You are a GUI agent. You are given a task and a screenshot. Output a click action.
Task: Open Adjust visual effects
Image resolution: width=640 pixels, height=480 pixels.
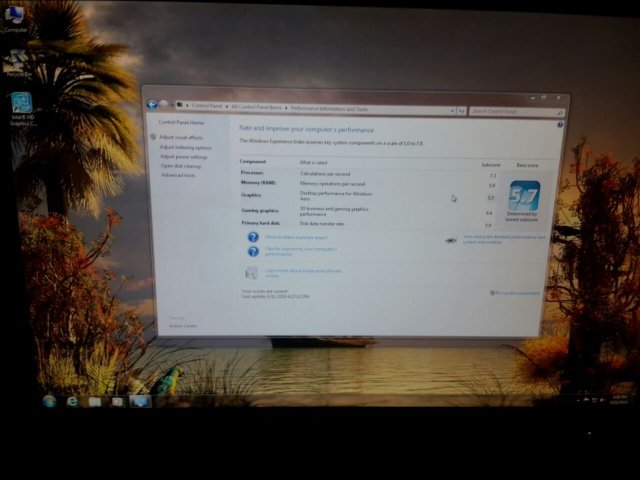point(181,137)
